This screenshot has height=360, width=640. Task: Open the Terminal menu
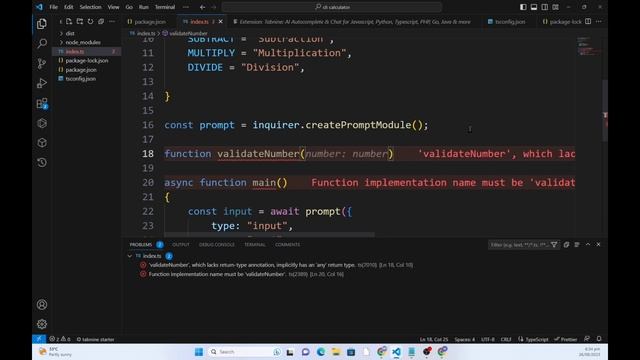point(165,7)
